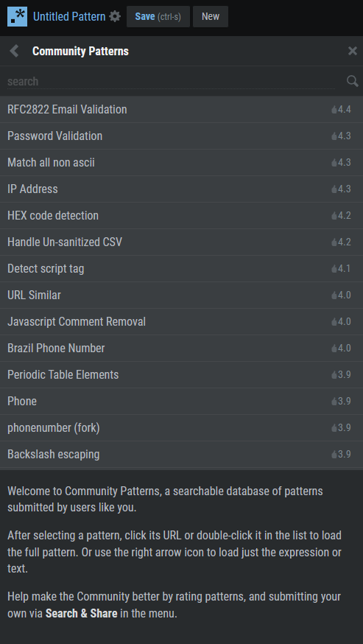Select the phonenumber (fork) pattern
This screenshot has width=363, height=644.
pyautogui.click(x=181, y=427)
